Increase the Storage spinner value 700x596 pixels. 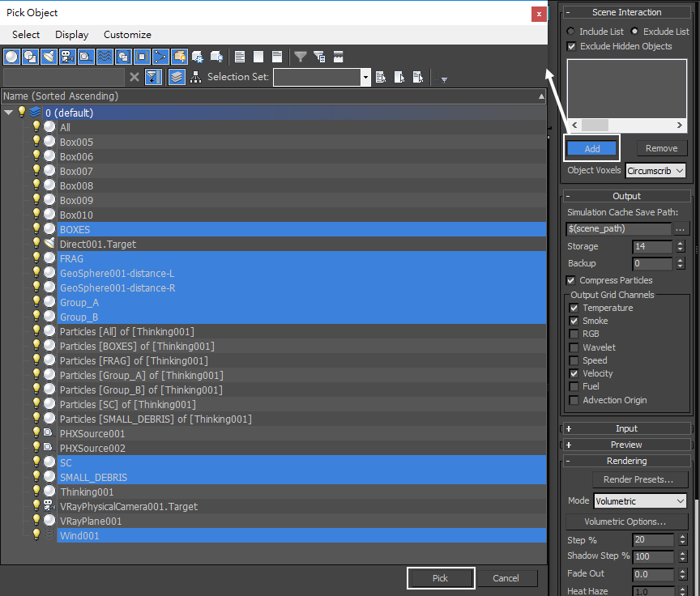[x=681, y=243]
